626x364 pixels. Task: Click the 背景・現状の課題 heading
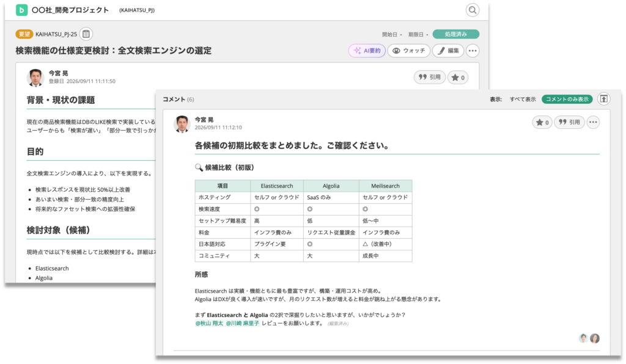(61, 100)
